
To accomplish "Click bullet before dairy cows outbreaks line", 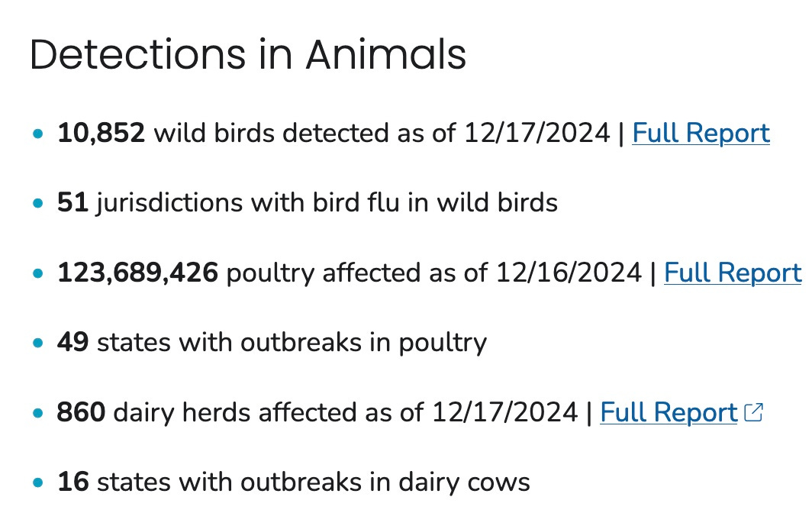I will pyautogui.click(x=38, y=482).
